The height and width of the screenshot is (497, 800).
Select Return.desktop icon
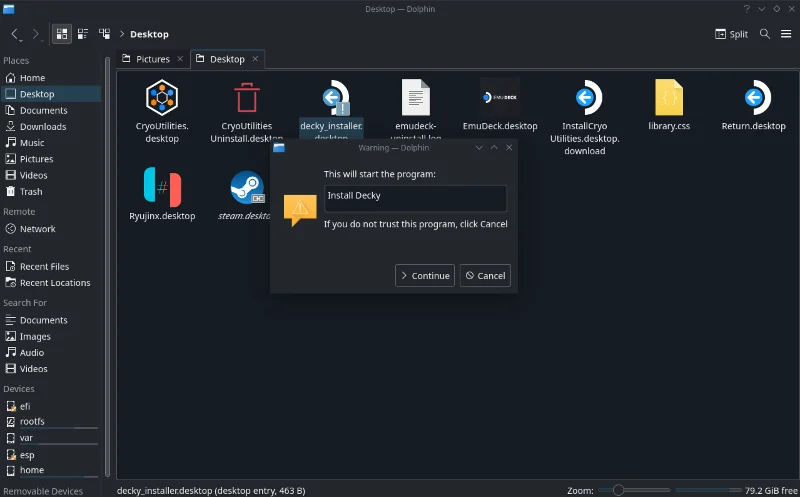coord(756,97)
